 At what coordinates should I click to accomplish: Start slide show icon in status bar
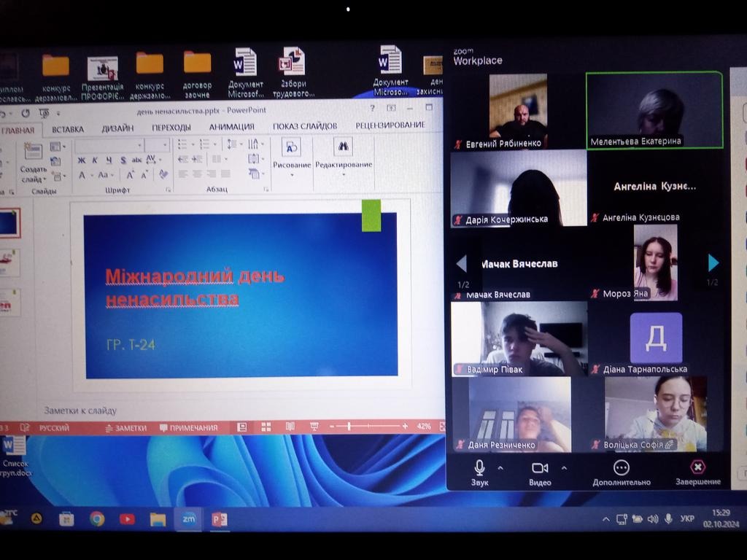click(x=314, y=427)
